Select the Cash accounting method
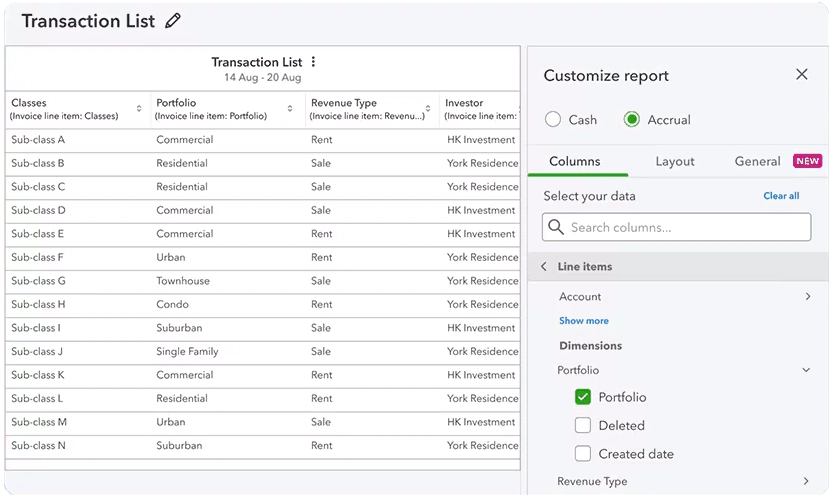833x497 pixels. (553, 120)
